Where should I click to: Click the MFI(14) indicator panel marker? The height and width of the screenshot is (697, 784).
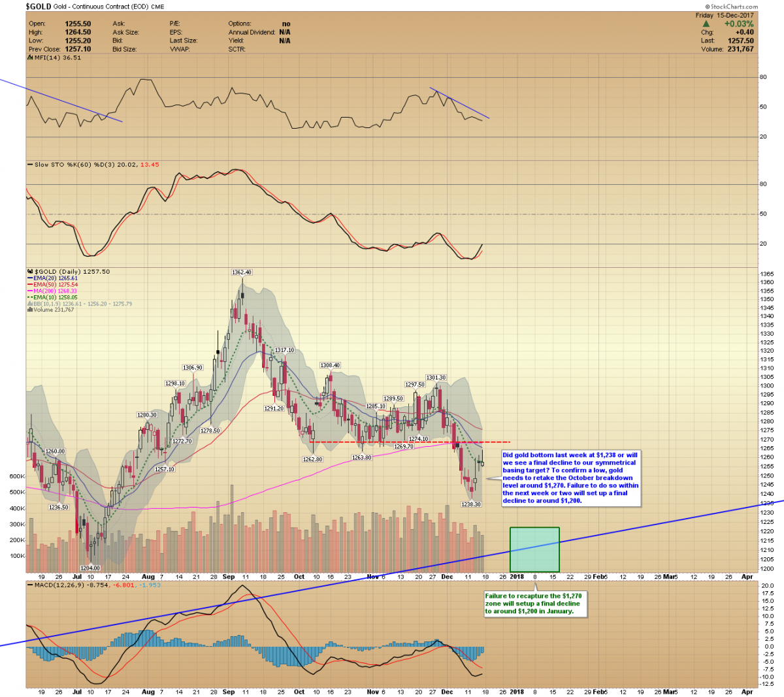coord(29,57)
